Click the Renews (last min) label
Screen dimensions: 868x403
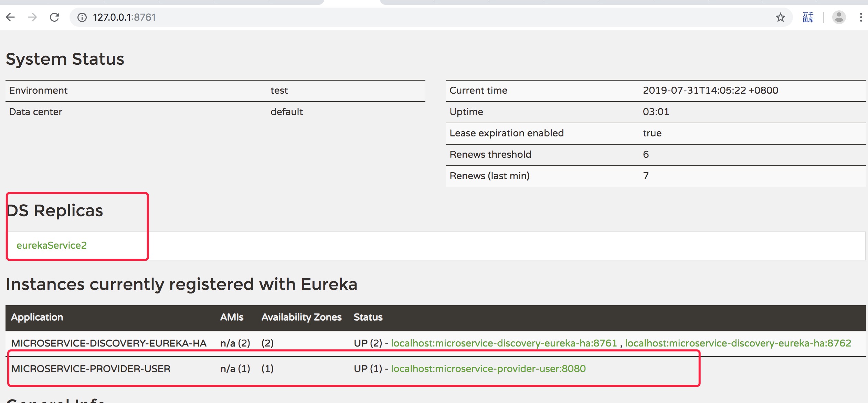tap(489, 176)
